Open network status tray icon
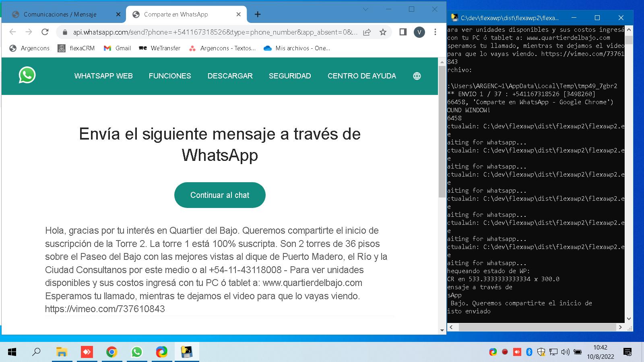This screenshot has height=362, width=644. (553, 352)
